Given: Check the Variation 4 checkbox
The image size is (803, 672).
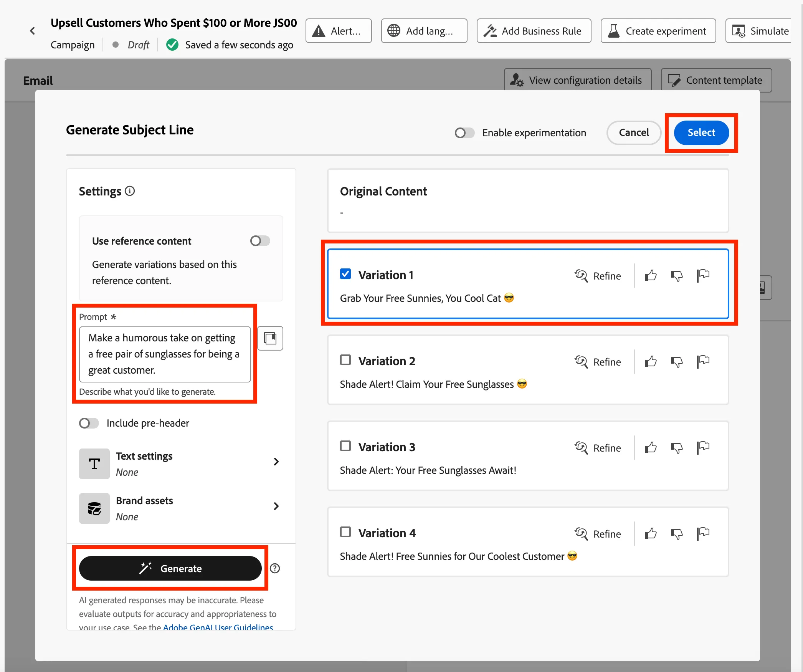Looking at the screenshot, I should 345,532.
